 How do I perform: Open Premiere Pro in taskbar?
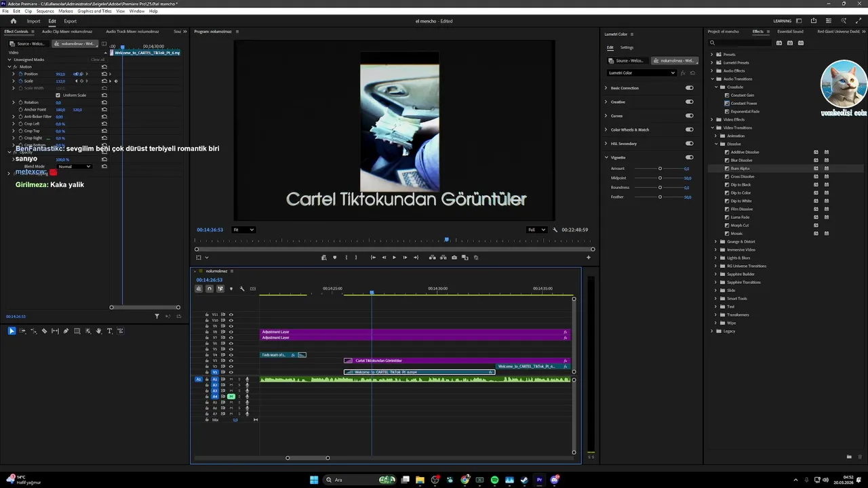540,480
